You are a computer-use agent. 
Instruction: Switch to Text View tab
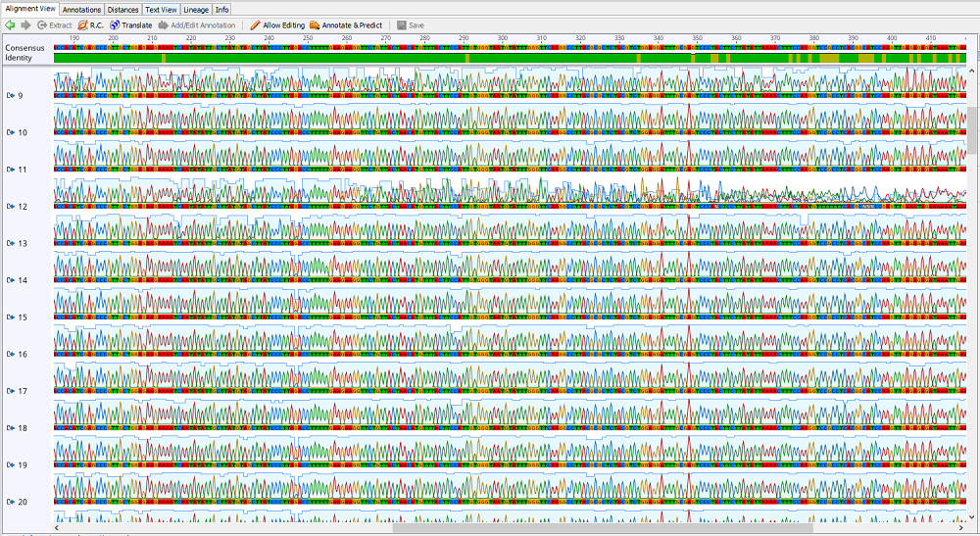point(161,9)
